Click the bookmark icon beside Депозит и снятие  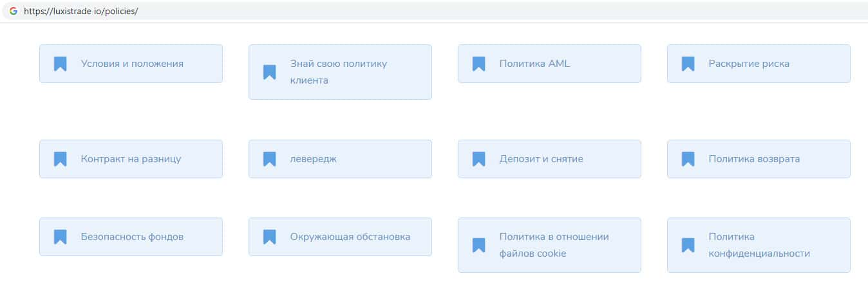(x=478, y=159)
